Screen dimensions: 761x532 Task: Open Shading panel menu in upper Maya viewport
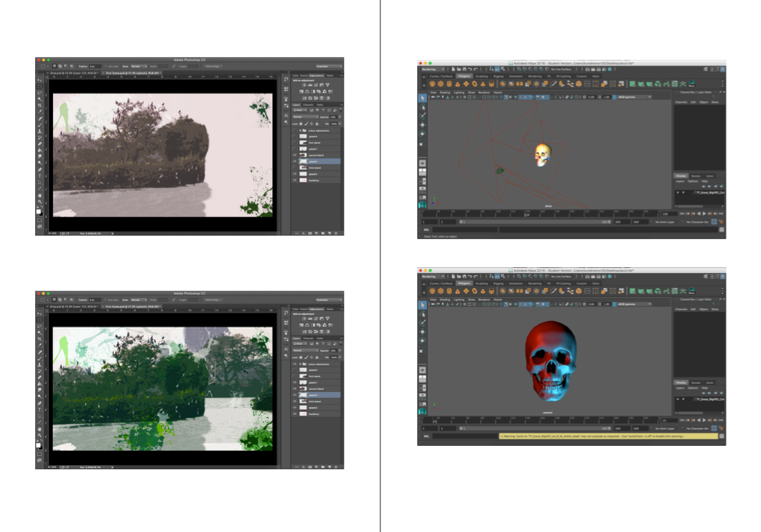coord(445,93)
